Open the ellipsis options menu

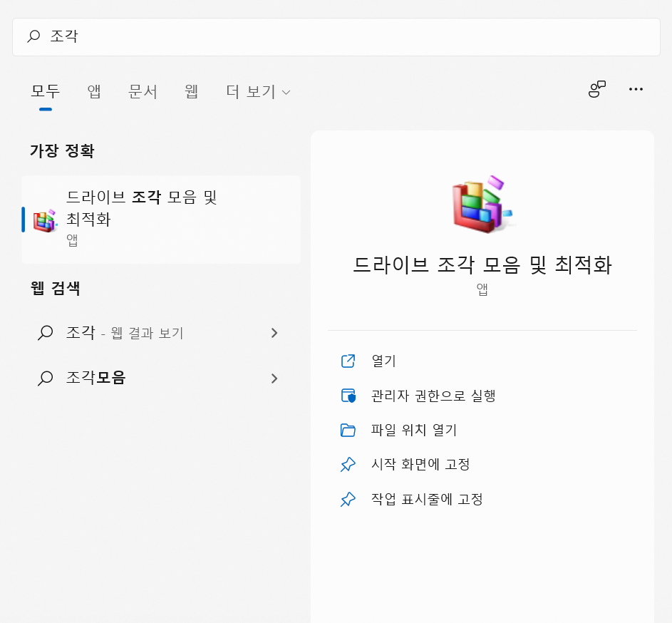636,90
